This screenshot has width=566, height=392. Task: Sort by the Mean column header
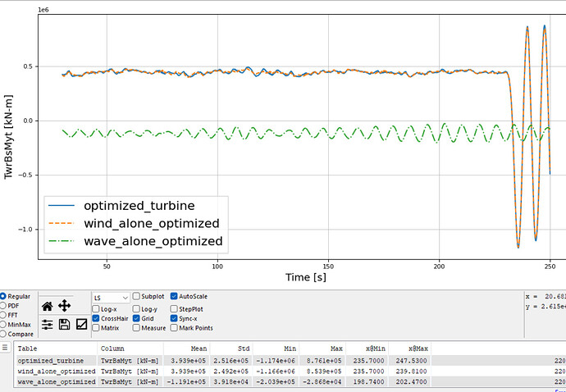187,349
